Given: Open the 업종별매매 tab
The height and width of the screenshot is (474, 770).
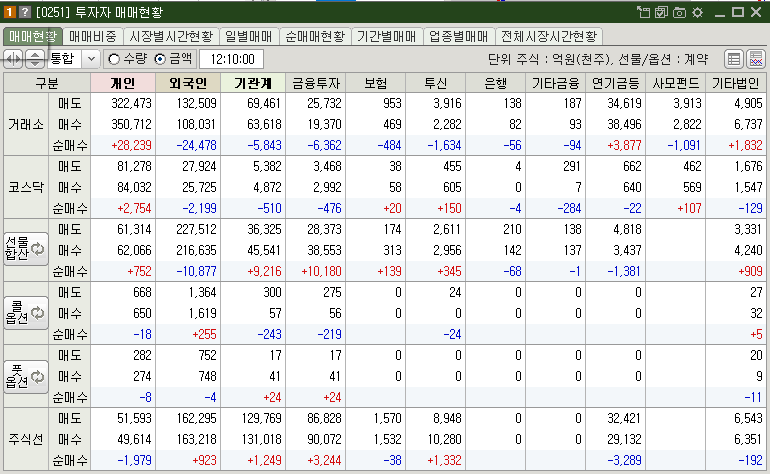Looking at the screenshot, I should point(459,36).
